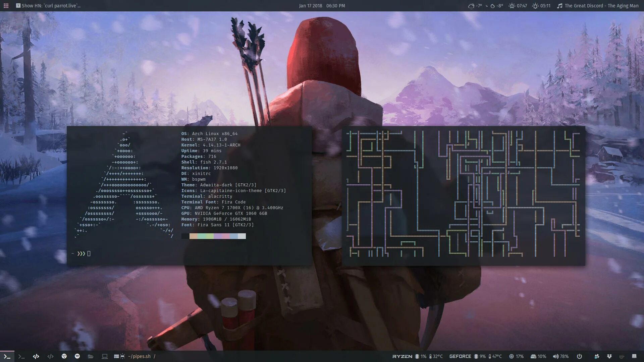This screenshot has width=644, height=362.
Task: Click the fish prompt in neofetch terminal
Action: (81, 254)
